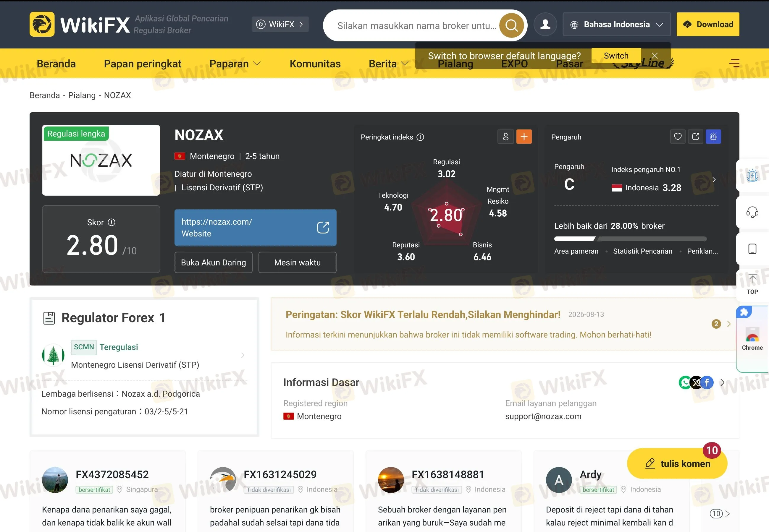Click the tulis komen button
The width and height of the screenshot is (769, 532).
pyautogui.click(x=677, y=464)
